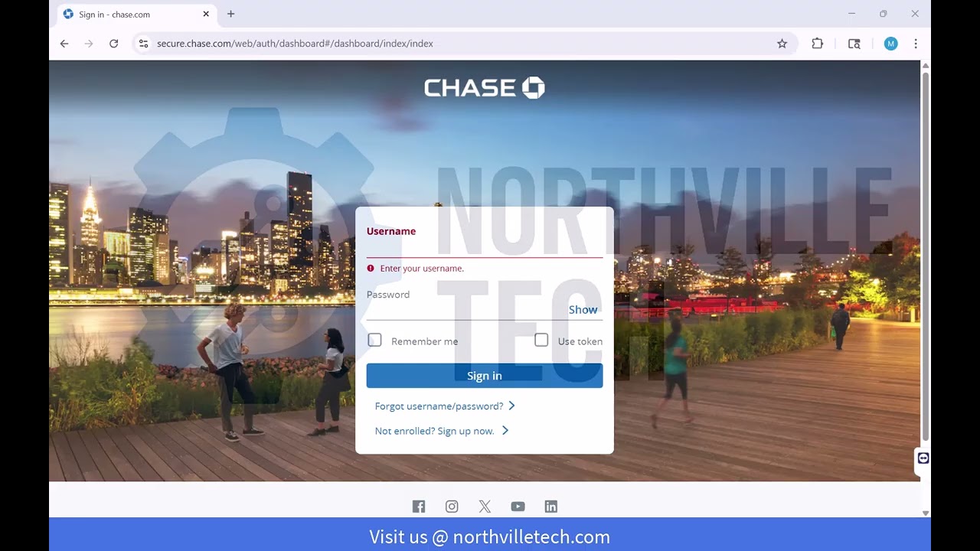Go forward to the next page
The height and width of the screenshot is (551, 980).
[x=89, y=44]
